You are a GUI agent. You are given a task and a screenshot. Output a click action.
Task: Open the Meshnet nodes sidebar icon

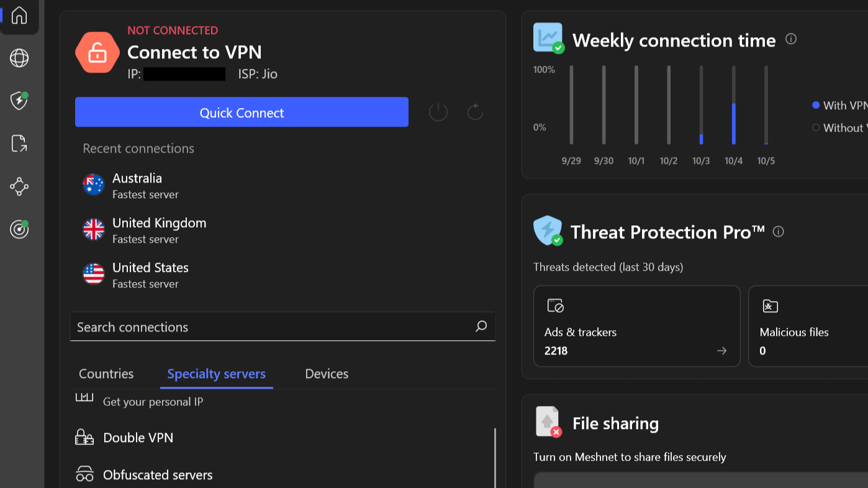(x=19, y=186)
